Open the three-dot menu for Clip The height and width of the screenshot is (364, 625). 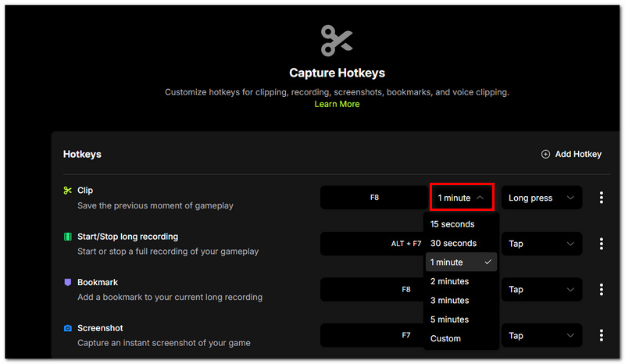tap(601, 198)
